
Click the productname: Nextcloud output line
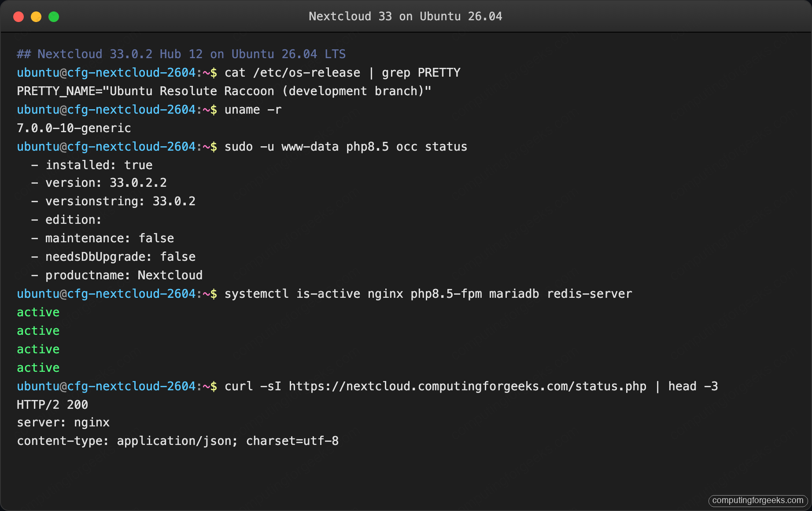click(117, 275)
